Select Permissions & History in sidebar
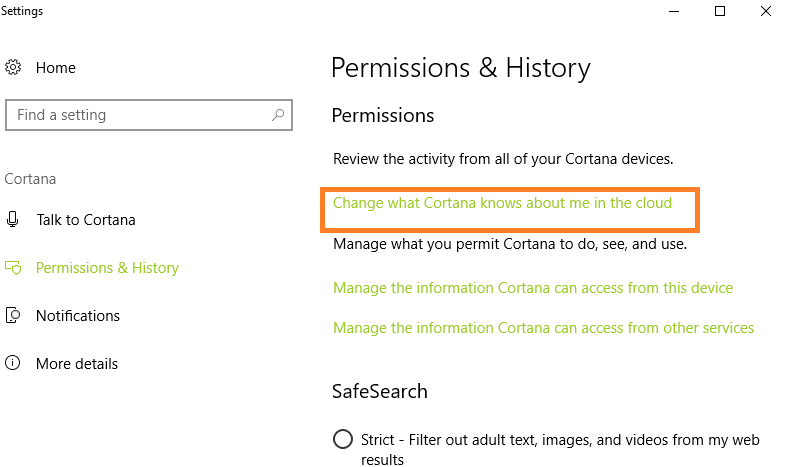This screenshot has width=788, height=467. [107, 268]
